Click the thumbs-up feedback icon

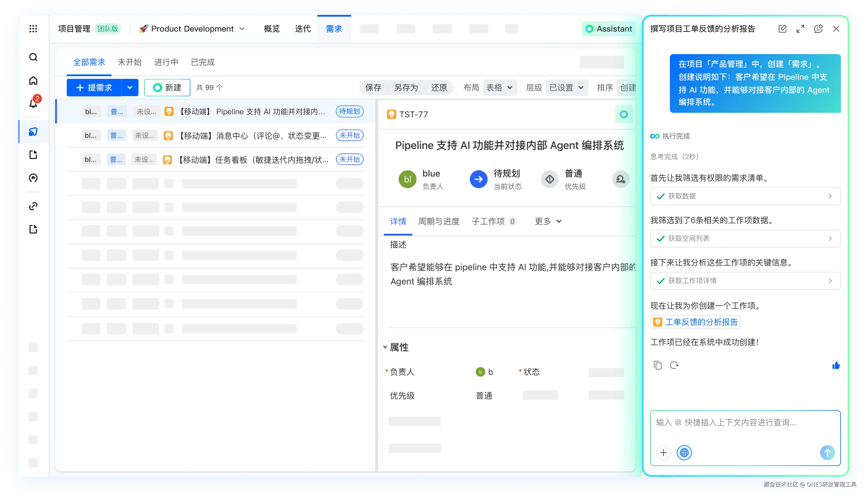coord(836,365)
